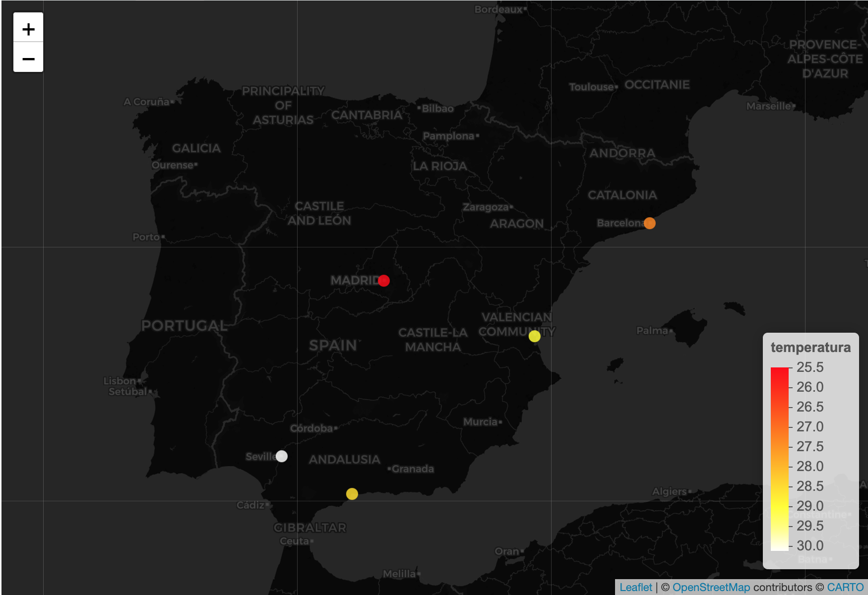Click the ANDALUSIA region label
The image size is (868, 595).
click(344, 460)
